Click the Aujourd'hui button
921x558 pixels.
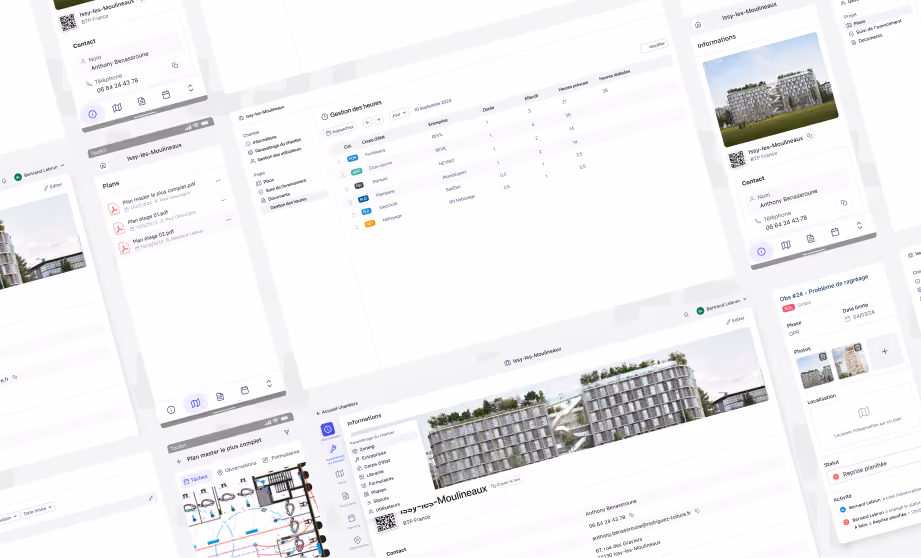coord(341,129)
